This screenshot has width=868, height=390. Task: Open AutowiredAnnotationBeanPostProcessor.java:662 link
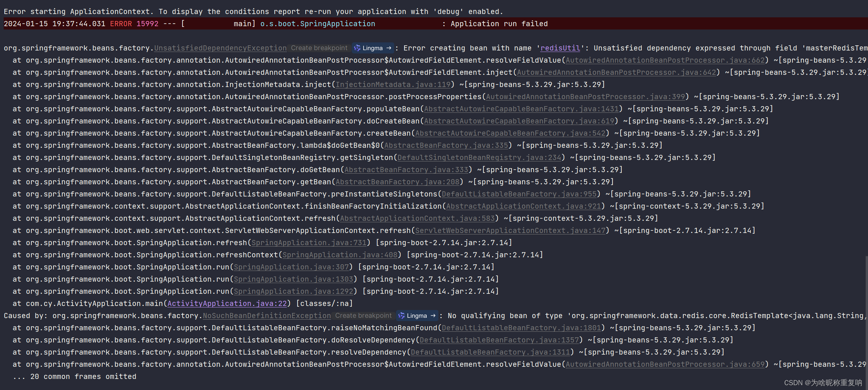pos(665,60)
